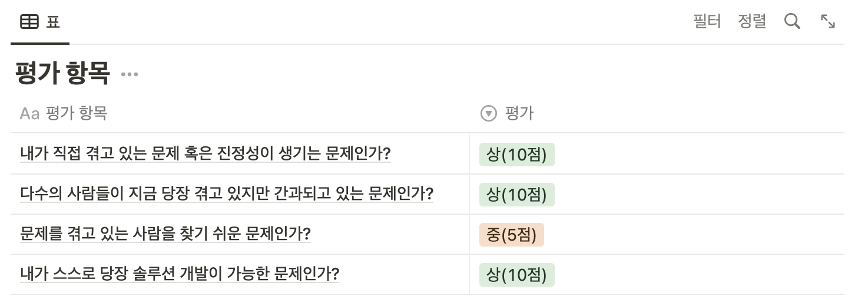Open the page 문제를 겪고 있는 사람을 찾기 쉬운
Screen dimensions: 868x302
165,234
